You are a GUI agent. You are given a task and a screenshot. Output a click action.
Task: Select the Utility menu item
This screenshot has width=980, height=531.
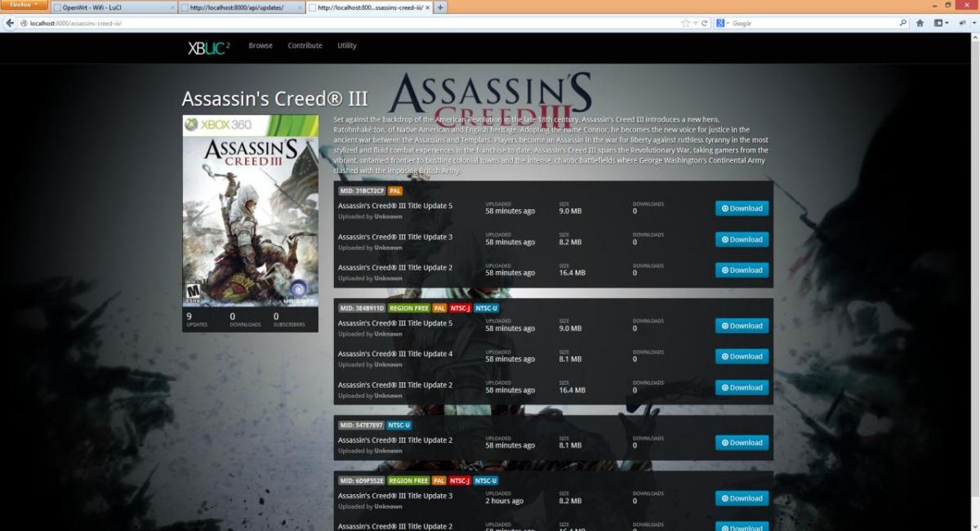coord(347,46)
